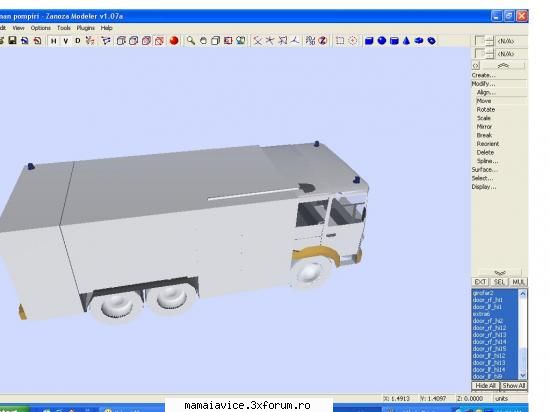
Task: Create a tube primitive, last toolbar icon
Action: (432, 41)
